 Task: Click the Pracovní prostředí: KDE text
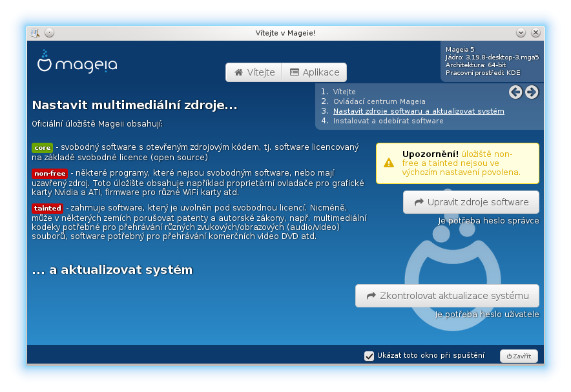tap(483, 73)
